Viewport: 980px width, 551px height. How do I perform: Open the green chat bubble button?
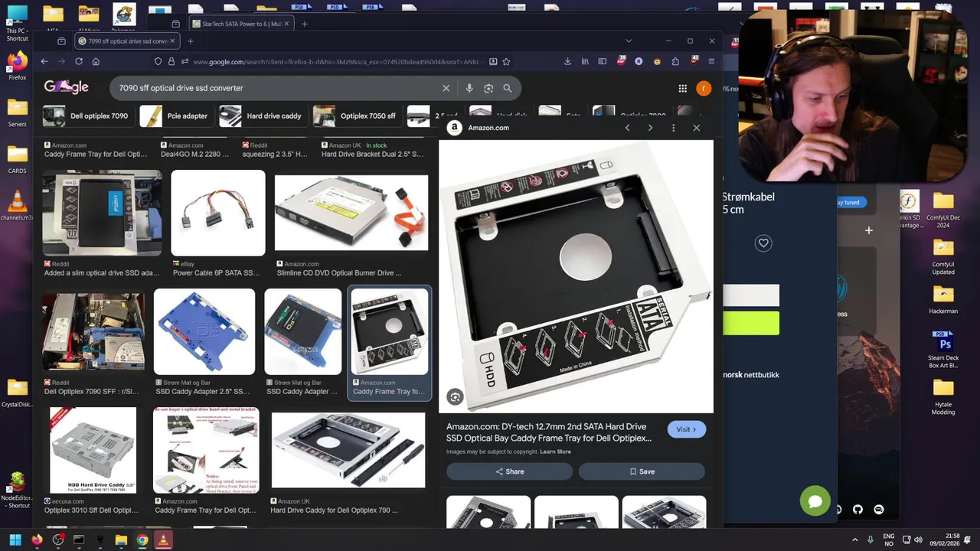click(815, 501)
